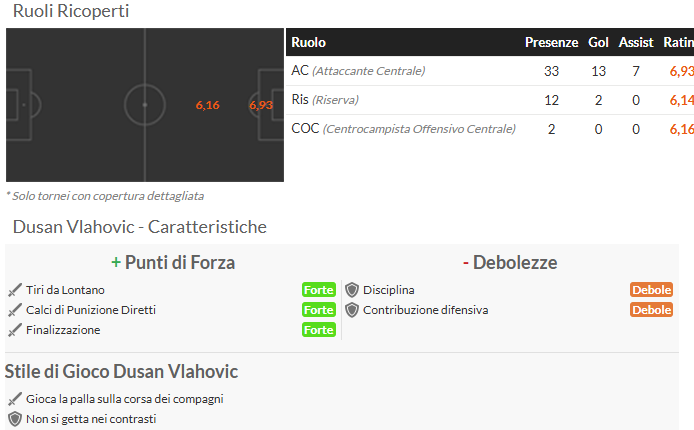Viewport: 694px width, 430px height.
Task: Click the 6,93 rating on the pitch map
Action: (x=261, y=105)
